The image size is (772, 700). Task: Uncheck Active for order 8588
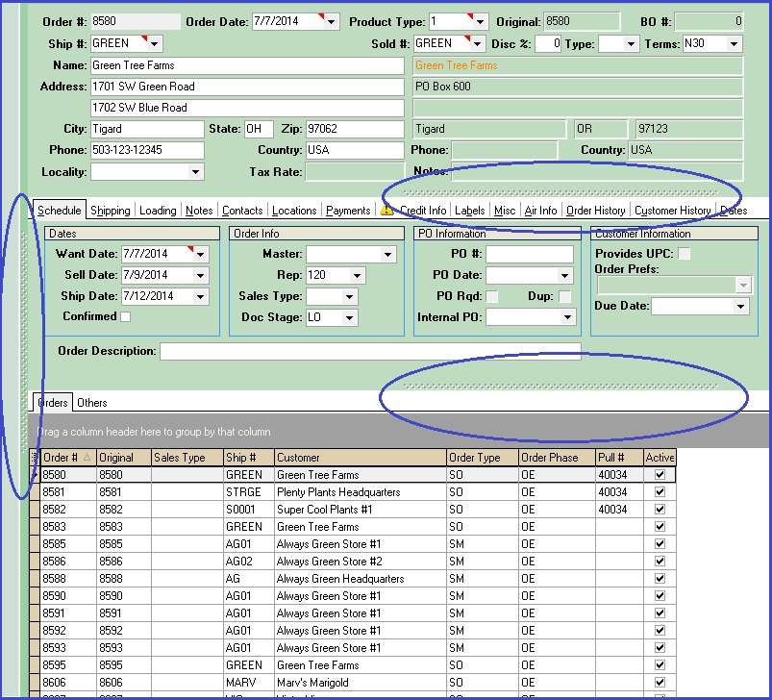660,579
